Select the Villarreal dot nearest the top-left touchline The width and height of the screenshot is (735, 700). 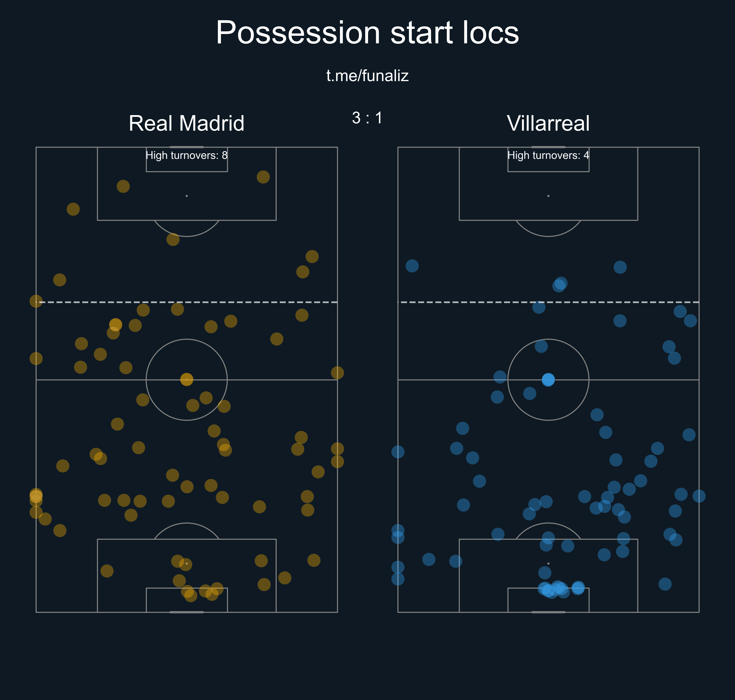pyautogui.click(x=412, y=266)
